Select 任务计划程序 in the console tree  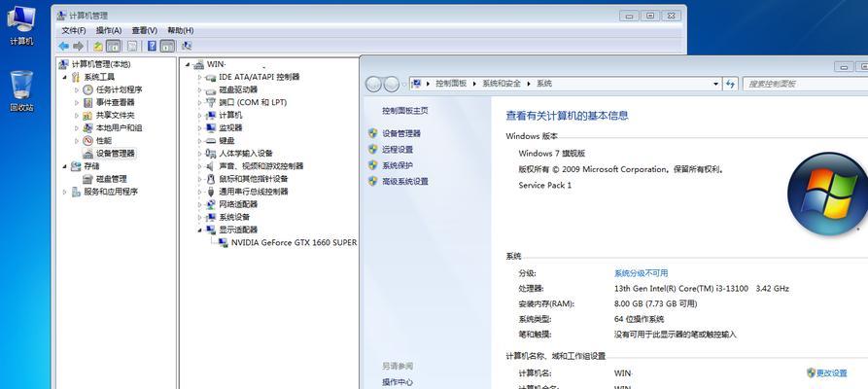click(x=119, y=89)
